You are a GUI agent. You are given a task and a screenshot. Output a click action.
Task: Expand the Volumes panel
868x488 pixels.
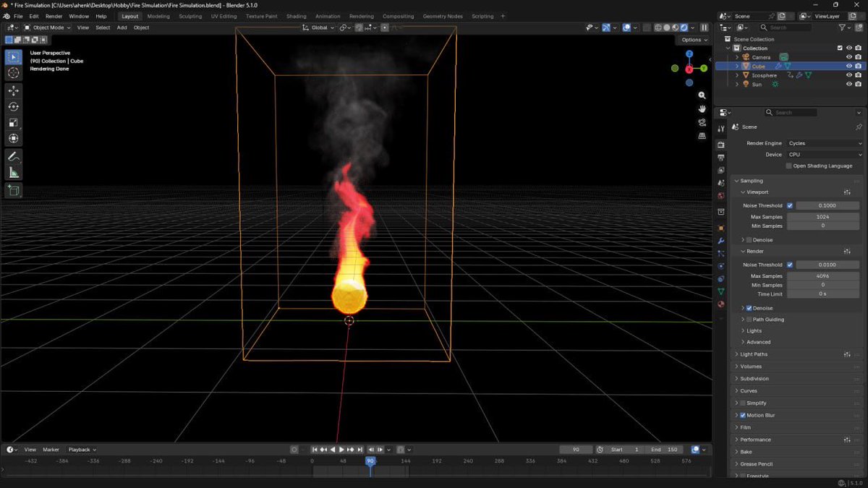[x=751, y=367]
